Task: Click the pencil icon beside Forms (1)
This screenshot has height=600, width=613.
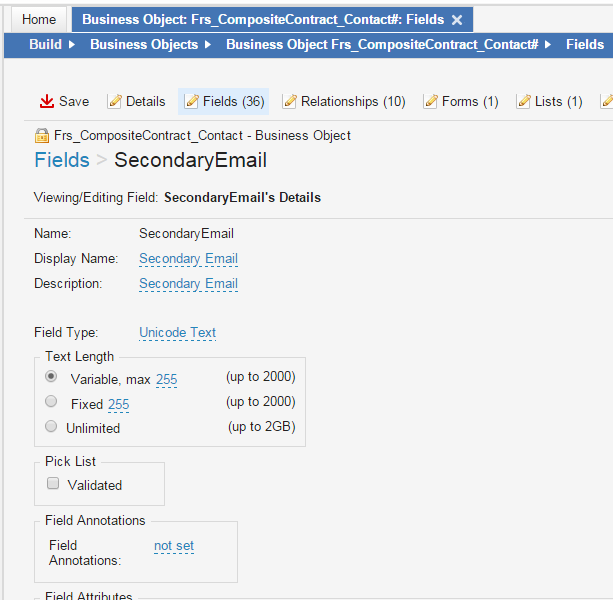Action: (431, 101)
